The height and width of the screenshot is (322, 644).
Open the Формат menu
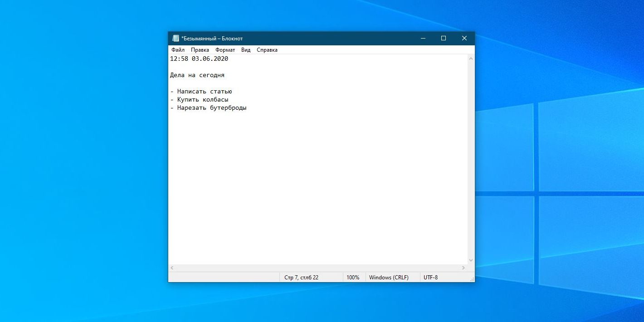point(225,50)
